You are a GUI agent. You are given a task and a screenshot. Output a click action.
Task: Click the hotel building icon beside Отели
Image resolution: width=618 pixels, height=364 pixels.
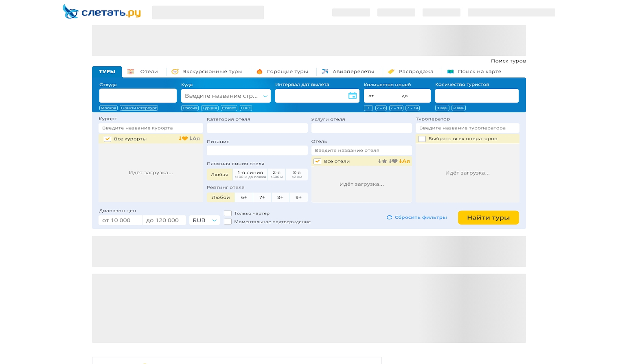click(131, 72)
